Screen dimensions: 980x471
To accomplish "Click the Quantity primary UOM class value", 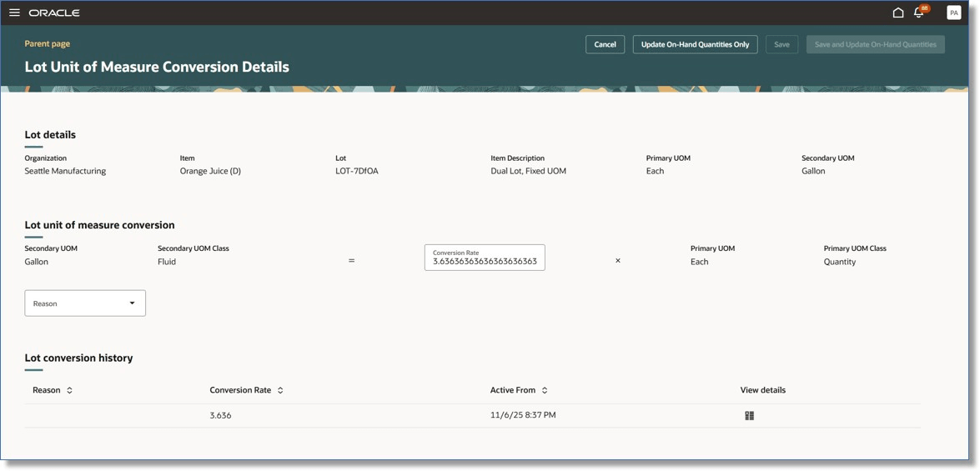I will [840, 262].
